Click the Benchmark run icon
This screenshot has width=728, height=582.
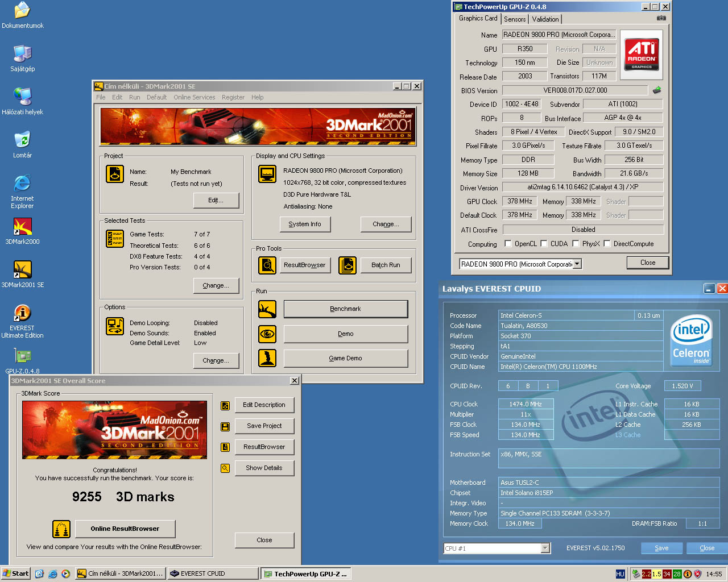[267, 309]
